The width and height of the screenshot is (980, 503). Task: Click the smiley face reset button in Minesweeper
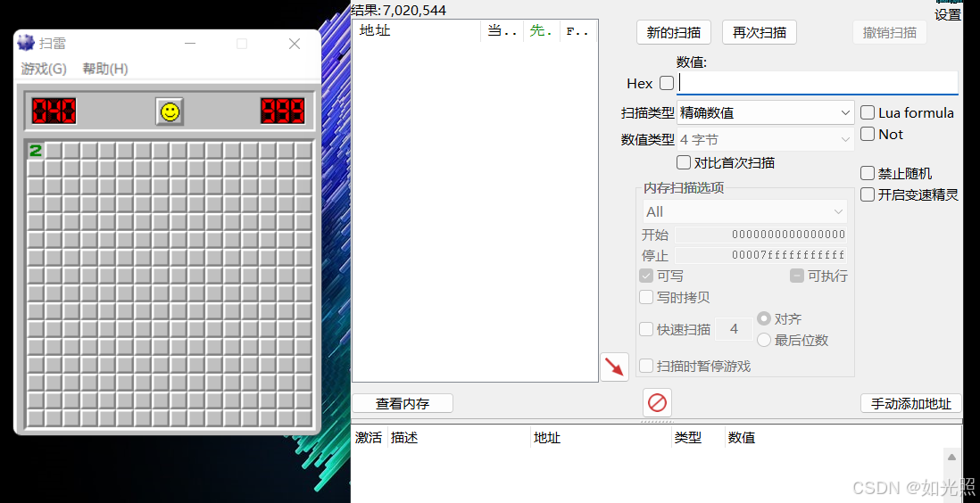click(x=170, y=111)
